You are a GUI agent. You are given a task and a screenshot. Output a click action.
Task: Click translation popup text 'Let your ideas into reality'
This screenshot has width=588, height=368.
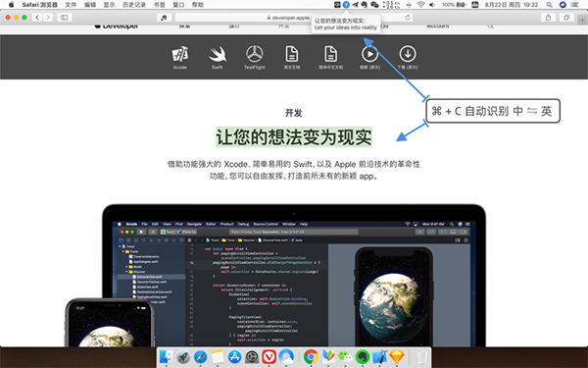345,27
